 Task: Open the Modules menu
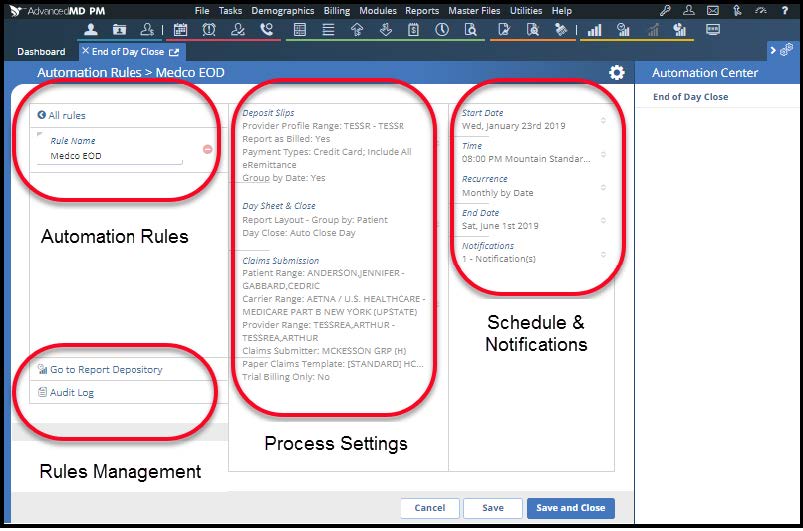pyautogui.click(x=378, y=11)
